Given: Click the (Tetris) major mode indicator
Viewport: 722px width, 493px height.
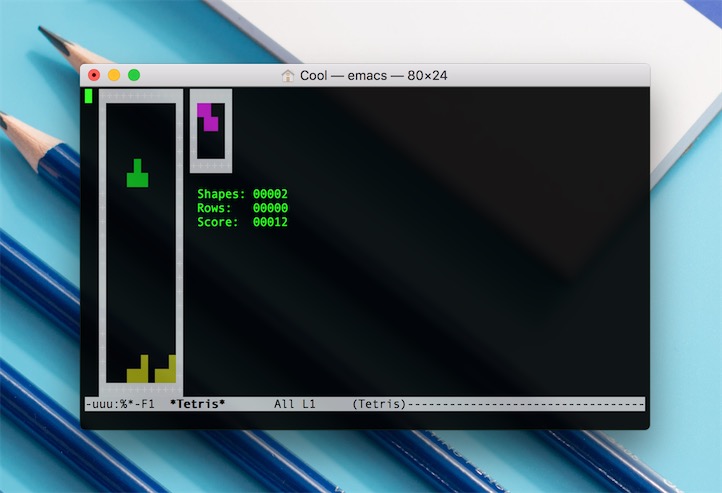Looking at the screenshot, I should (379, 404).
